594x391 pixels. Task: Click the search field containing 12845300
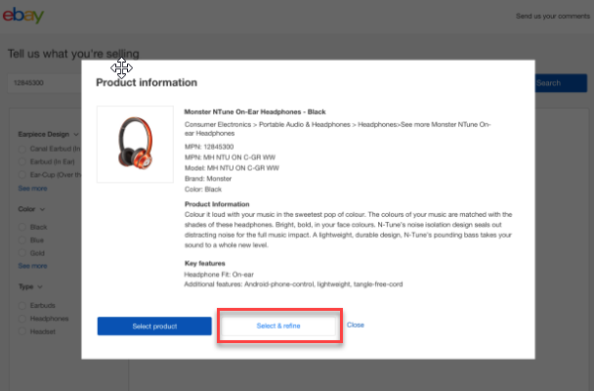click(x=45, y=83)
